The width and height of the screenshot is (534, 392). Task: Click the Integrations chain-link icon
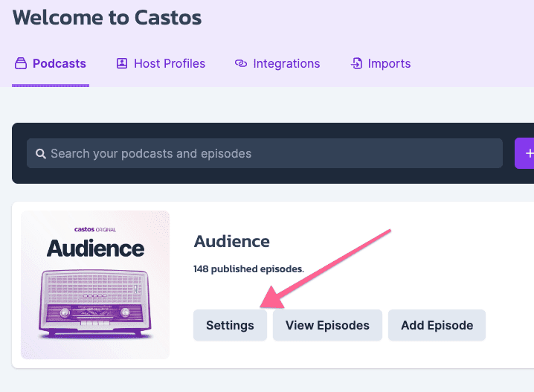241,63
